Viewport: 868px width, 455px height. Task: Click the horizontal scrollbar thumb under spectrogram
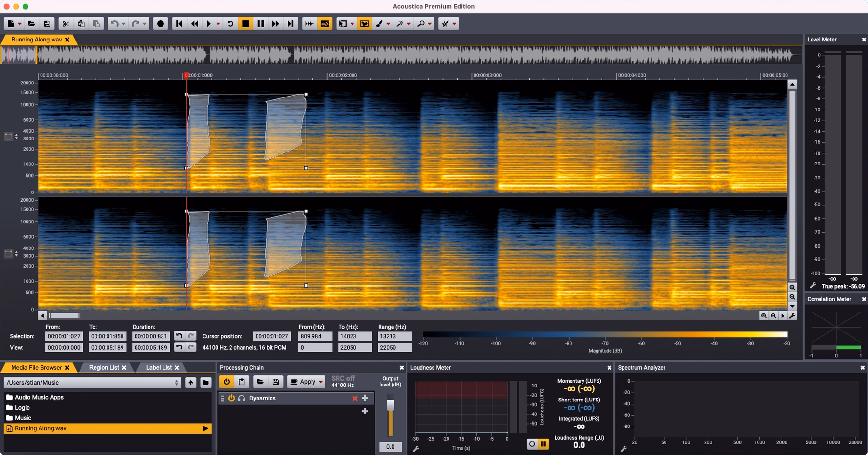[x=64, y=316]
